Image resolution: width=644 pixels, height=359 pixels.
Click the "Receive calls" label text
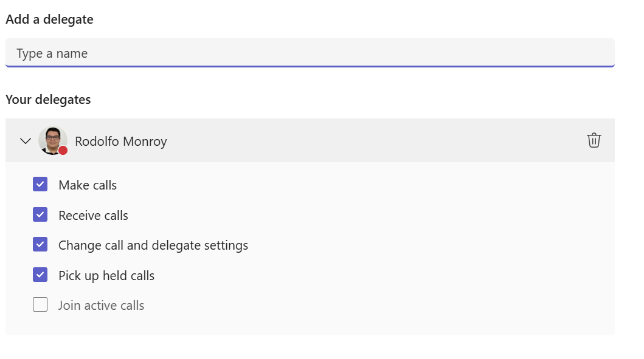tap(93, 216)
